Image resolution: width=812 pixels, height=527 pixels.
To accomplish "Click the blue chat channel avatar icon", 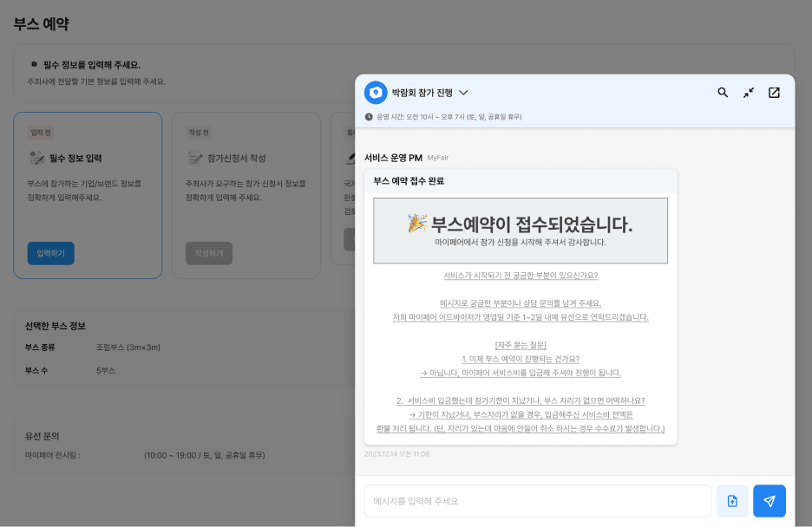I will (x=376, y=93).
